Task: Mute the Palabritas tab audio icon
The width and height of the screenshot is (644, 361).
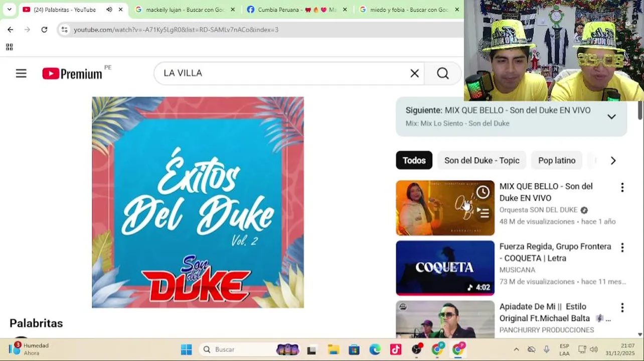Action: [x=109, y=10]
